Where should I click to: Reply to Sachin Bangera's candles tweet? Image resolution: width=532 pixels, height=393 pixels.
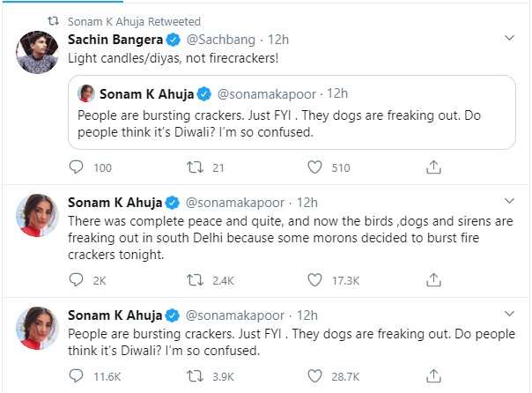77,167
